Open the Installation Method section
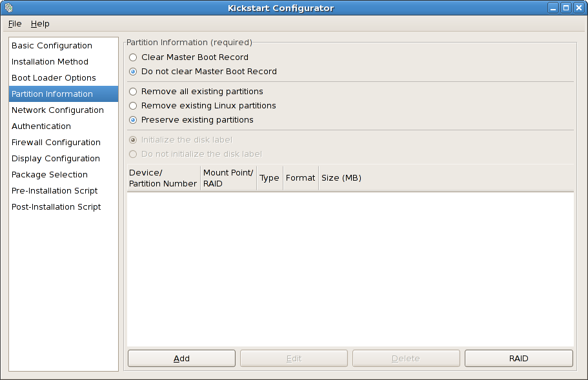Screen dimensions: 588x380 (x=50, y=61)
